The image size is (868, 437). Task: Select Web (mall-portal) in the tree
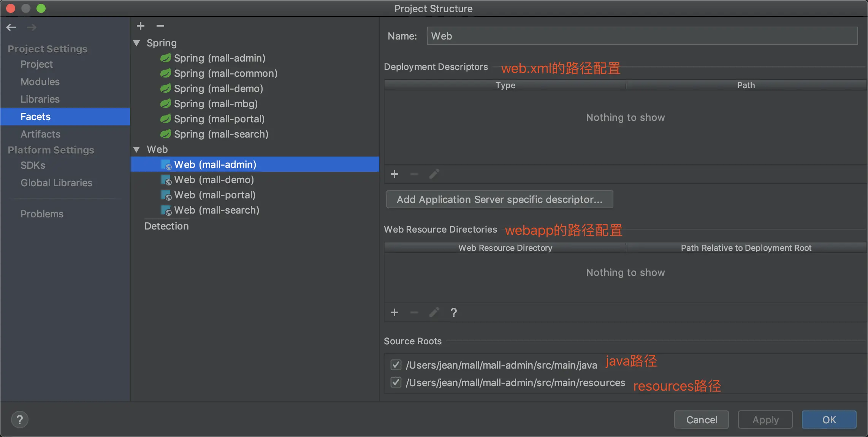click(214, 195)
